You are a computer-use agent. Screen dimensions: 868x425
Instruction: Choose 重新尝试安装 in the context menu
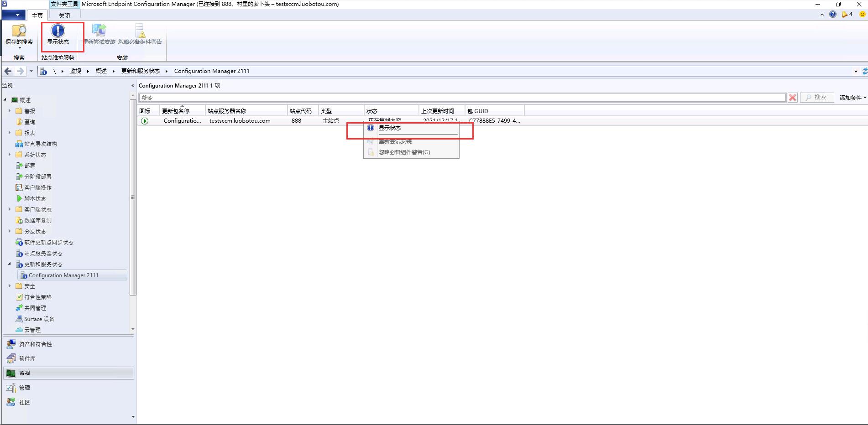pos(411,141)
